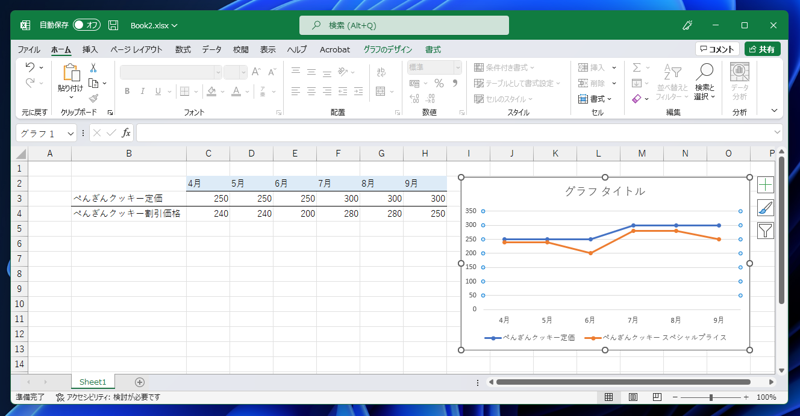Click the Share button
The width and height of the screenshot is (800, 416).
[762, 49]
